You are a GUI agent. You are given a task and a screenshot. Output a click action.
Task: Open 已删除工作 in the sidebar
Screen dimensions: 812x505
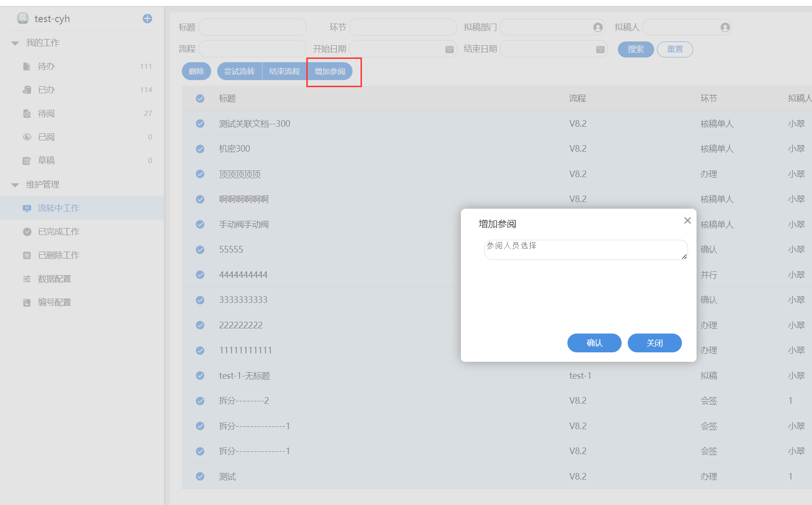(82, 255)
